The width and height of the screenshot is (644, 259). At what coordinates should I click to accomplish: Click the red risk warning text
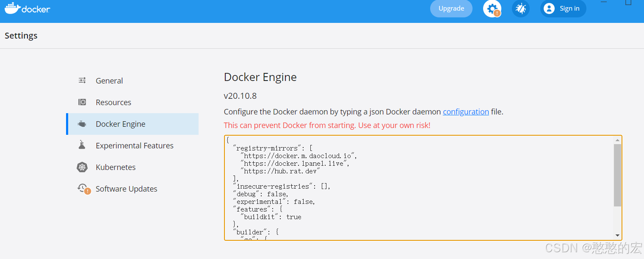pyautogui.click(x=327, y=125)
